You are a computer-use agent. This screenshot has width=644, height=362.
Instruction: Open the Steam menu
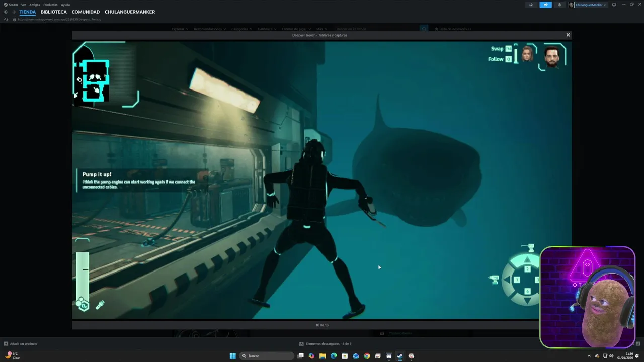pyautogui.click(x=11, y=5)
